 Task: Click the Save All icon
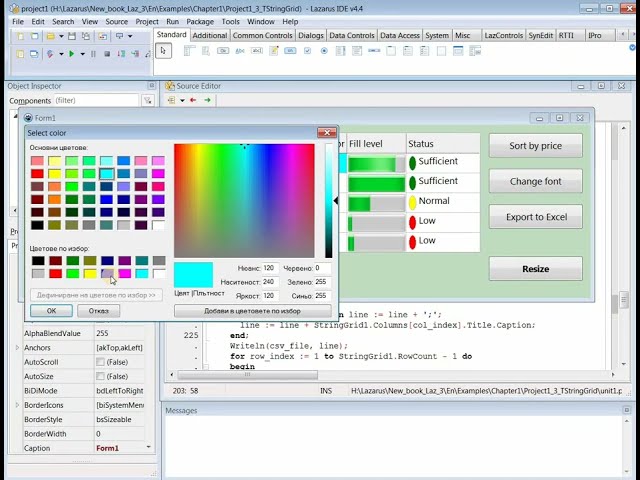point(86,36)
